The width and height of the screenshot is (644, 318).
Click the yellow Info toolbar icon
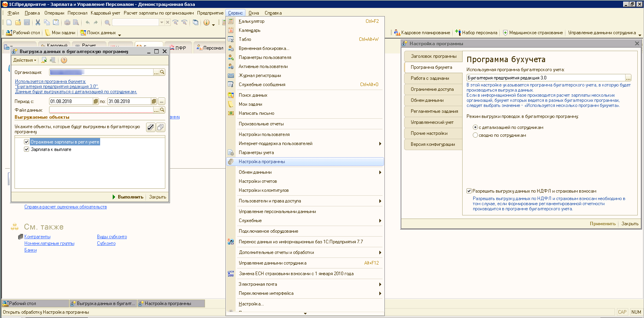(x=207, y=22)
